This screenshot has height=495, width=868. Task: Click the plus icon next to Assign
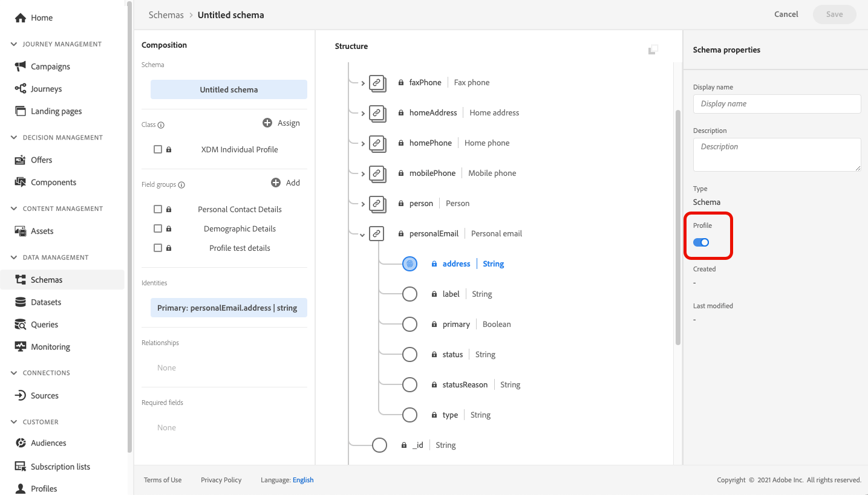(267, 123)
